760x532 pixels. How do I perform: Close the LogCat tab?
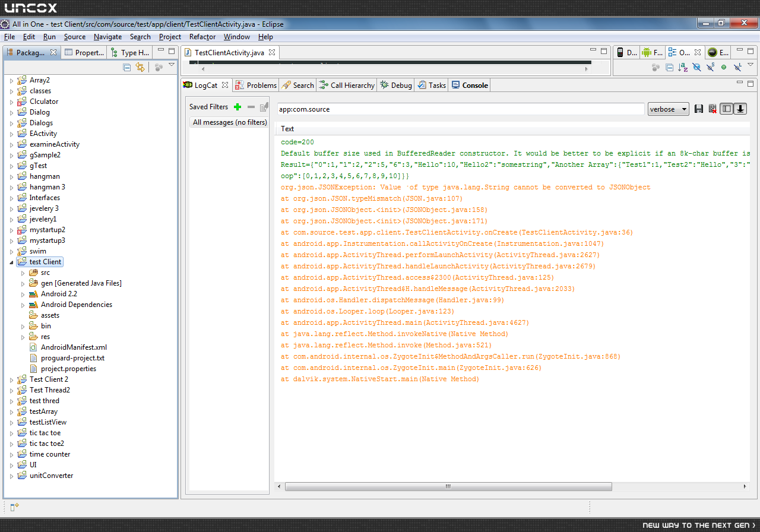coord(225,85)
